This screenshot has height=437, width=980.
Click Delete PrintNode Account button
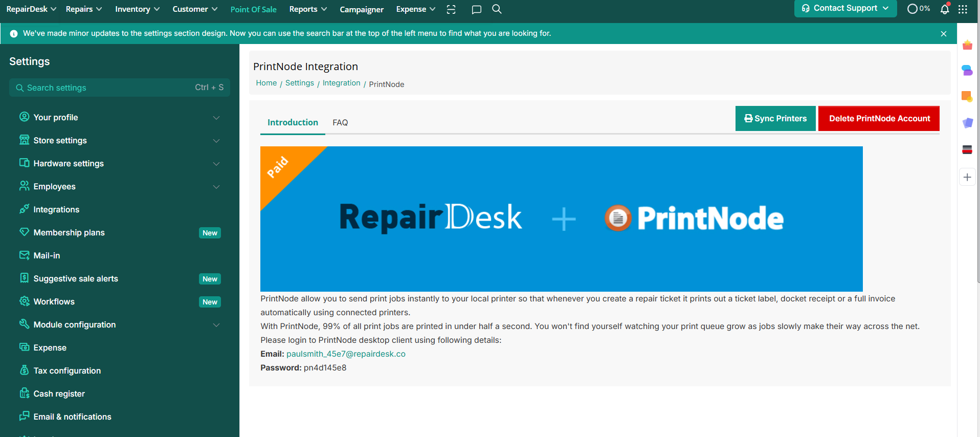click(879, 118)
